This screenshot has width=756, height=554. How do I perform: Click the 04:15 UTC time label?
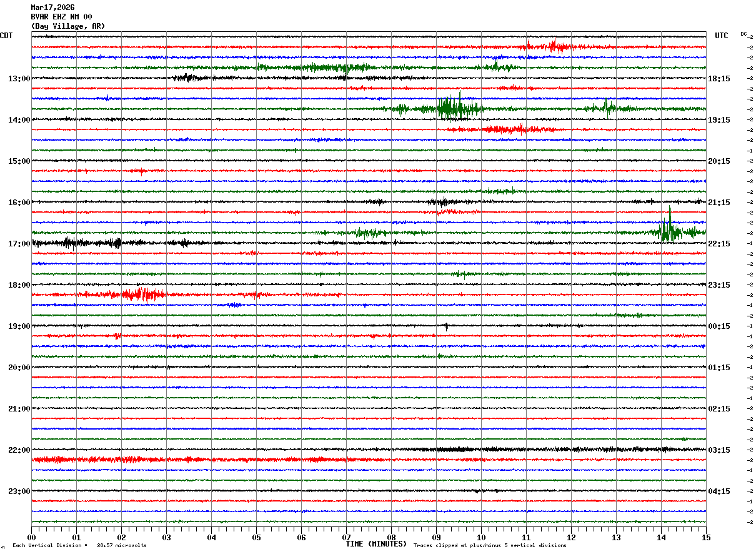(719, 491)
